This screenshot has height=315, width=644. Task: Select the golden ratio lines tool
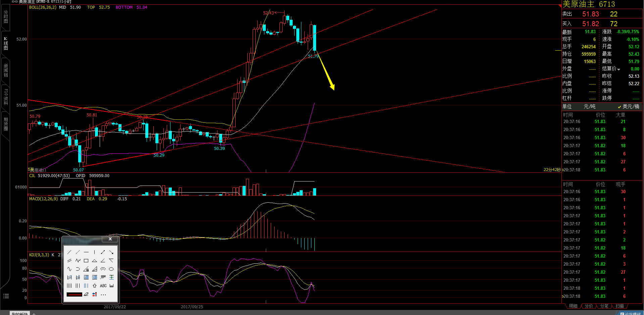(86, 277)
